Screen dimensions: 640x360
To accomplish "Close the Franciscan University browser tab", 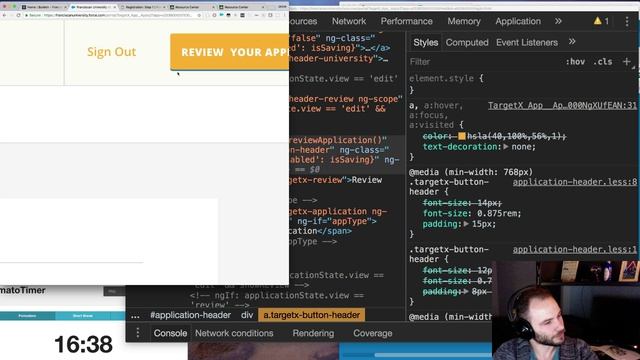I will pyautogui.click(x=114, y=7).
